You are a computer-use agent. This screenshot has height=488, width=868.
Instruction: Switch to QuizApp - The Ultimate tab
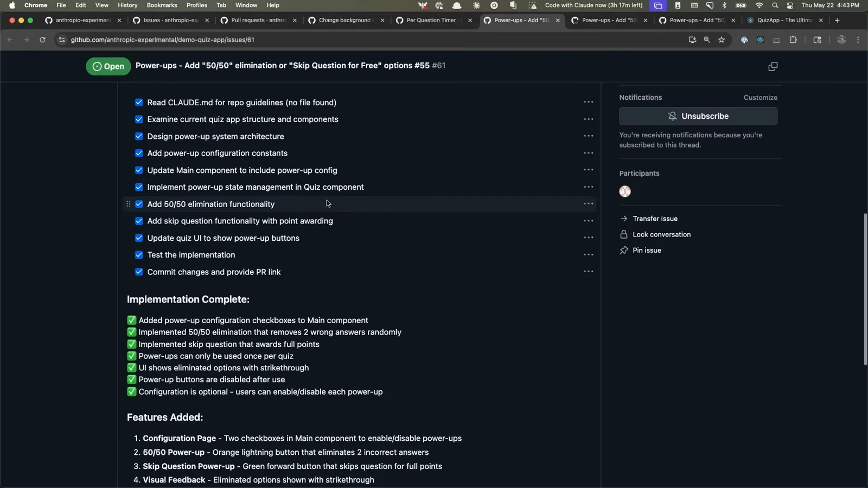click(784, 20)
